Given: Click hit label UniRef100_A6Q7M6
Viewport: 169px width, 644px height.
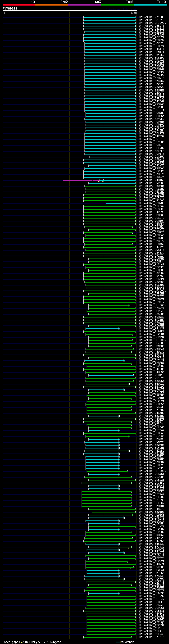Looking at the screenshot, I should [x=152, y=186].
